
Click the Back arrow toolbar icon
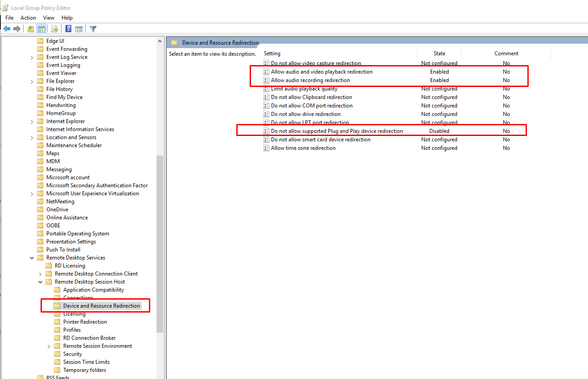7,29
